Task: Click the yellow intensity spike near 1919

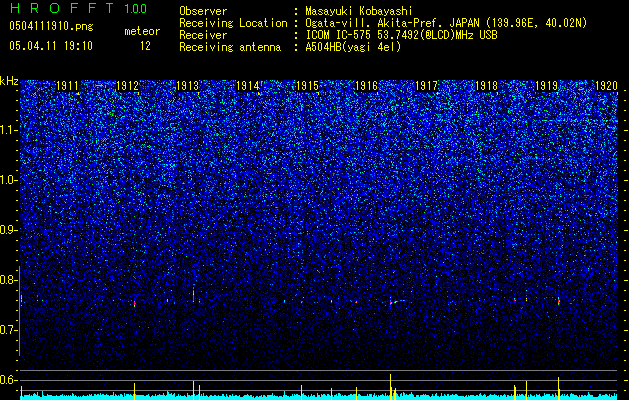Action: click(558, 388)
